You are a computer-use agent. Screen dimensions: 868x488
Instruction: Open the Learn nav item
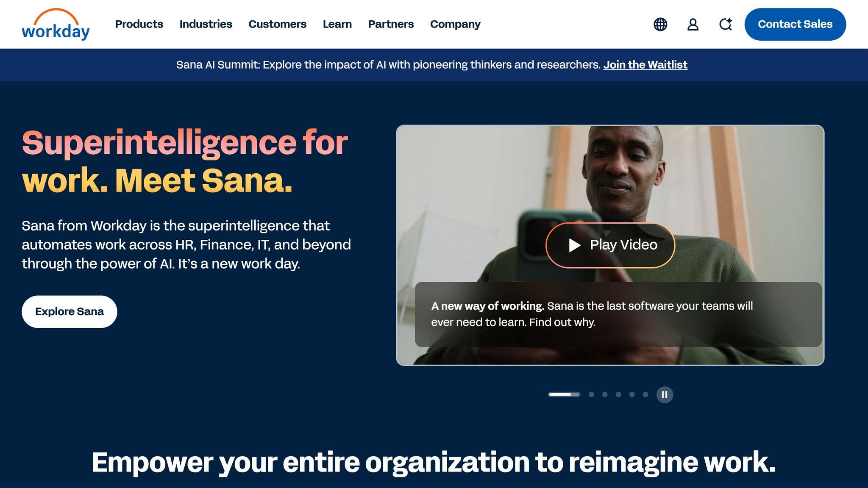click(x=337, y=24)
